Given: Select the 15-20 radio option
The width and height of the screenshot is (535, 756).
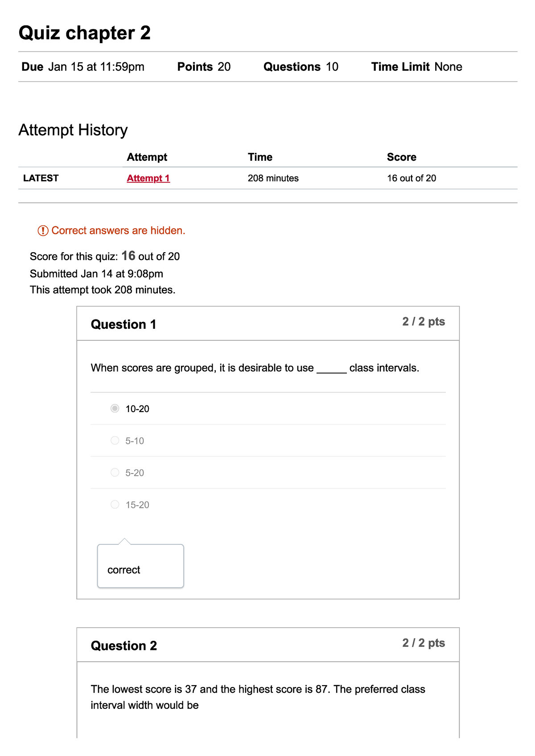Looking at the screenshot, I should 115,505.
